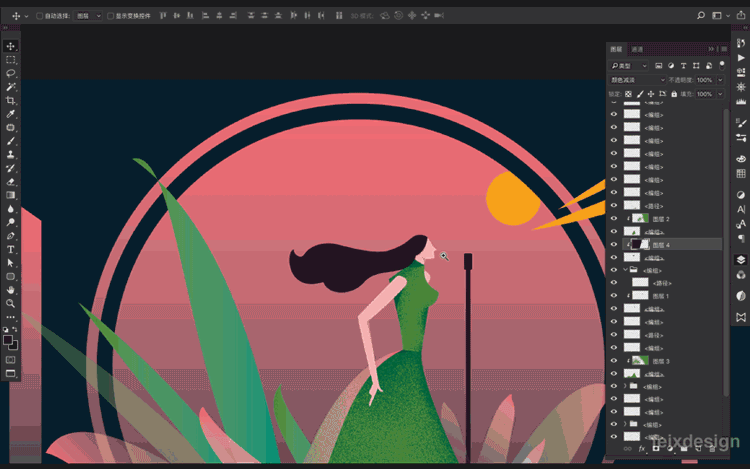Open the layer filter type dropdown
The image size is (750, 469).
click(629, 65)
